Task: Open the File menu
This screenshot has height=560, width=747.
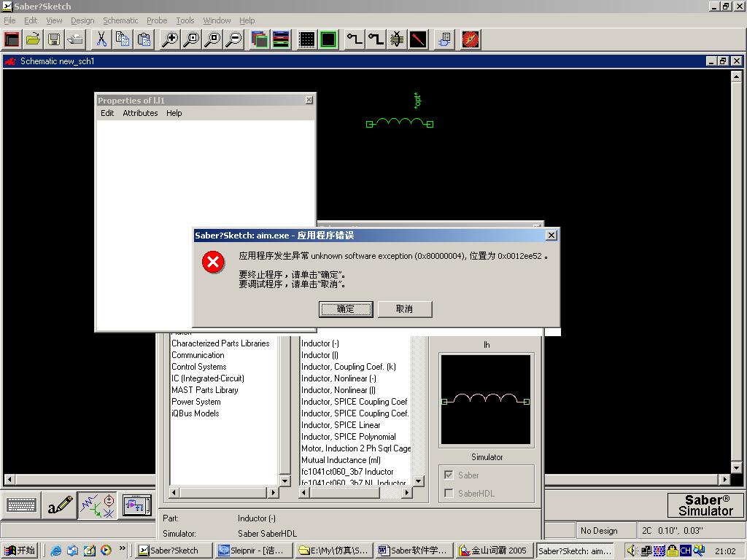Action: tap(9, 20)
